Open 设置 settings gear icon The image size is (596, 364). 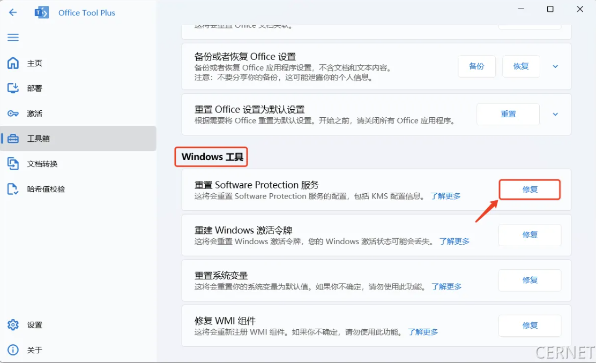pos(13,325)
